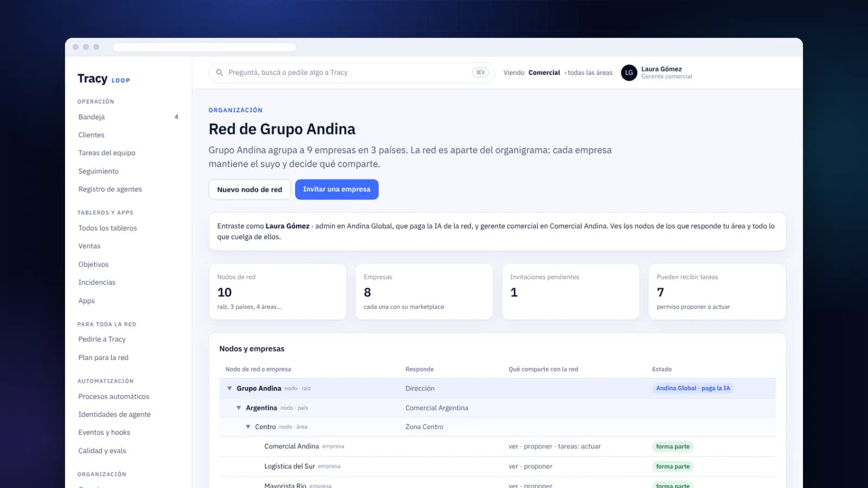Click the Comercial viewing scope

click(544, 73)
